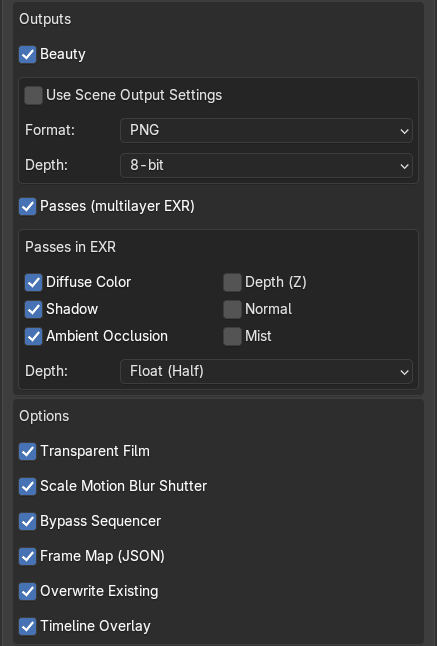437x646 pixels.
Task: Click the Outputs section heading
Action: point(45,19)
